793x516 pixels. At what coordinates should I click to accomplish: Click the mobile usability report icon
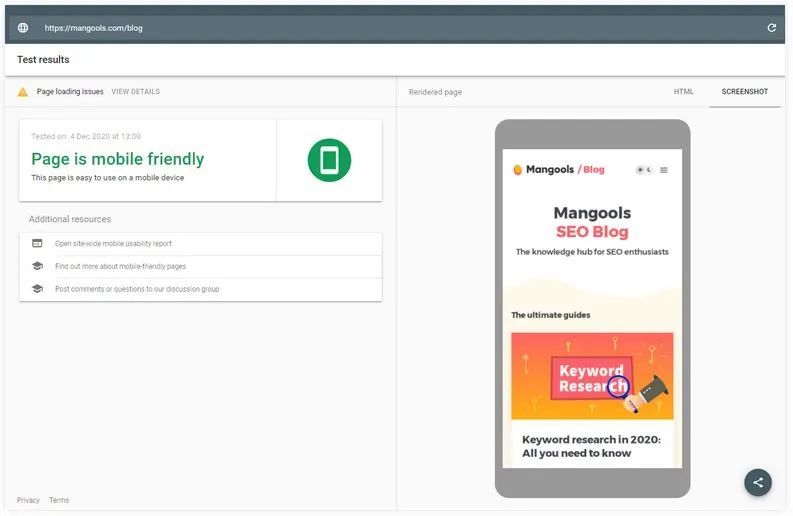tap(37, 243)
